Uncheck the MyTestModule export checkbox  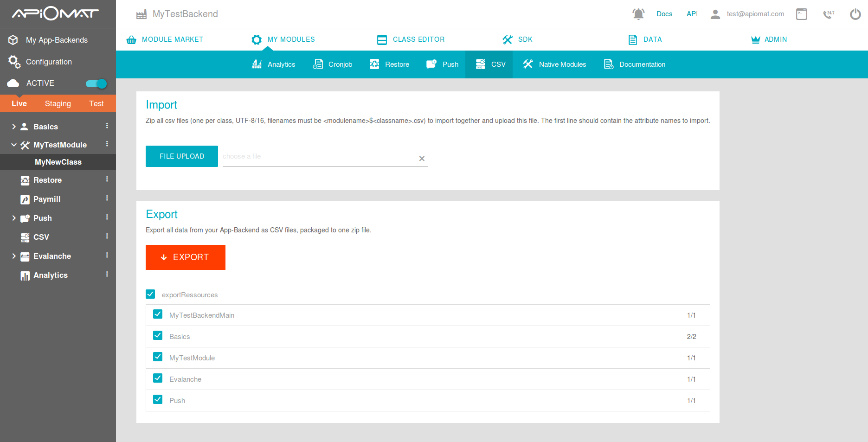(x=158, y=357)
